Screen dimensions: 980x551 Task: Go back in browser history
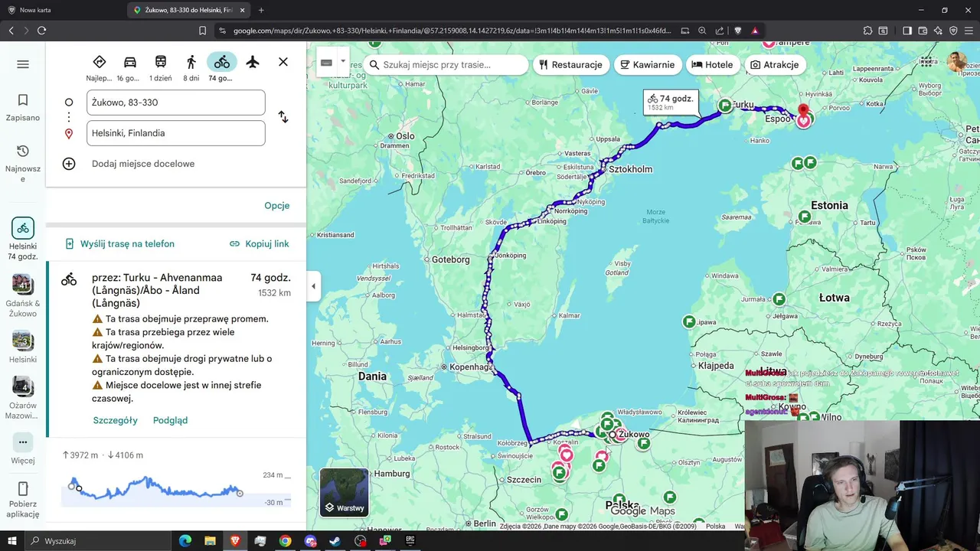[x=11, y=31]
